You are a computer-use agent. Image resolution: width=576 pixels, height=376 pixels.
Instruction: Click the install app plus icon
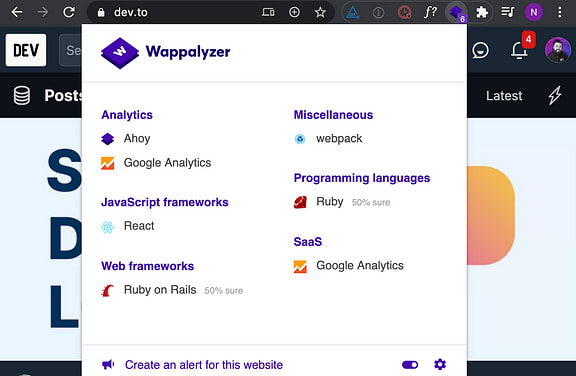tap(294, 12)
